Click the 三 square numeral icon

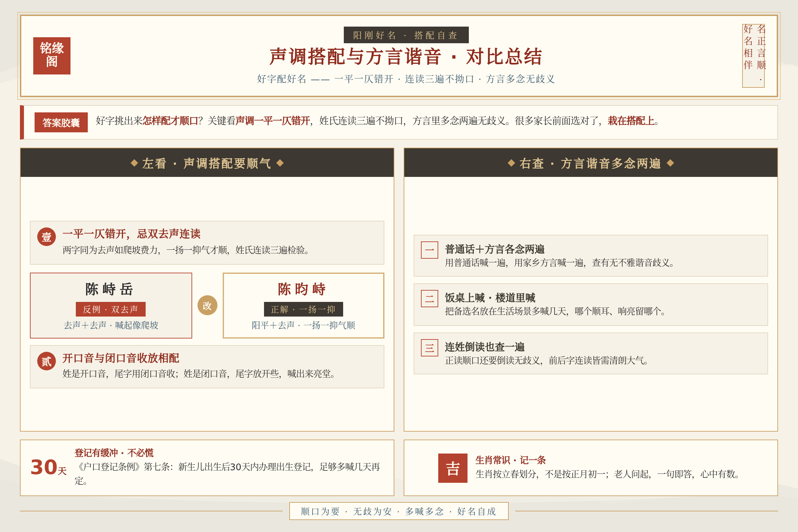point(430,348)
